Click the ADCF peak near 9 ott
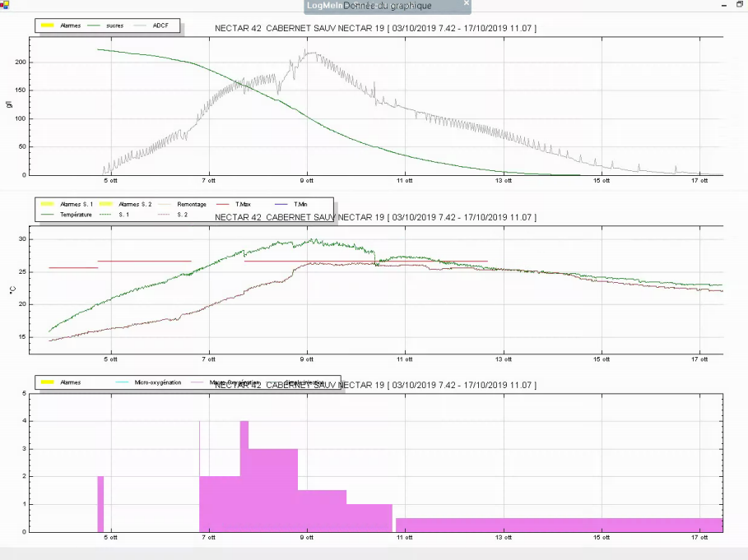748x560 pixels. (311, 52)
